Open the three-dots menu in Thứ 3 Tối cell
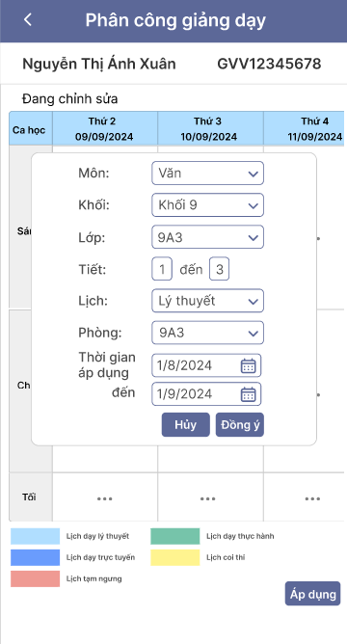Screen dimensions: 347x644 tap(208, 498)
